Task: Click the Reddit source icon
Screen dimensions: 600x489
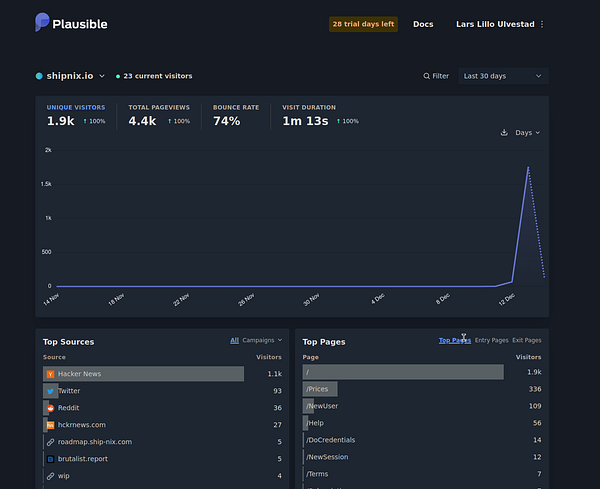Action: tap(51, 408)
